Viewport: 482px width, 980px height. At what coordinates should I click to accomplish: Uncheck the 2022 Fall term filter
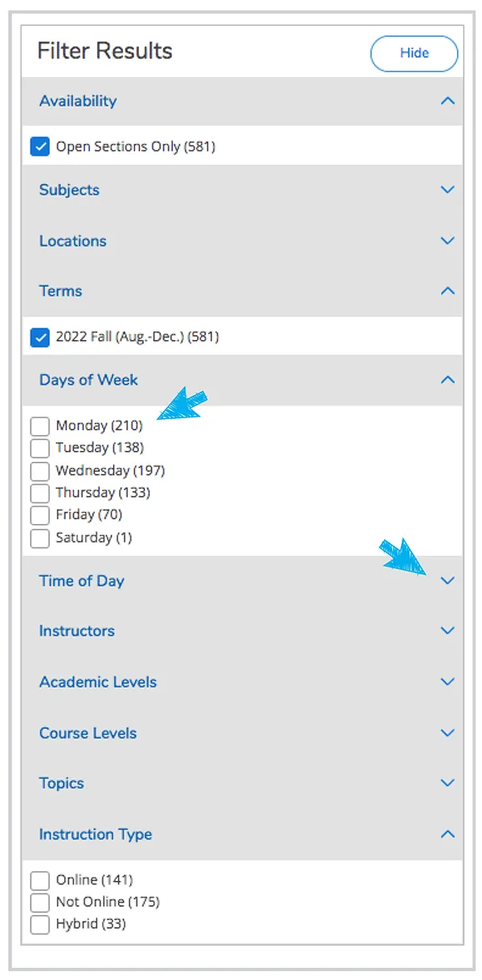tap(40, 337)
